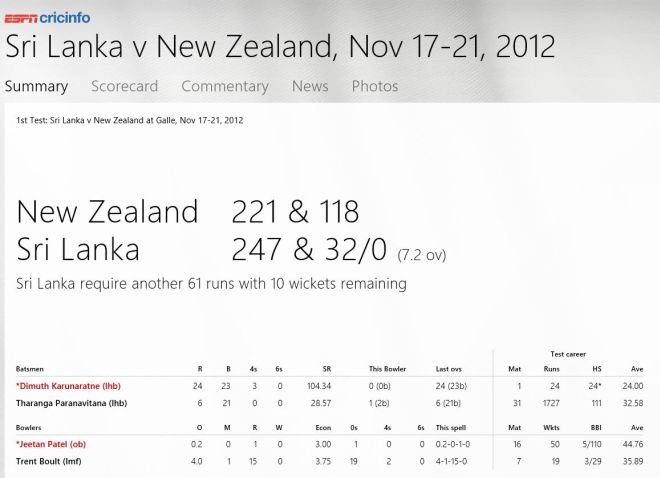Click the Sri Lanka 247 & 32/0 score

pyautogui.click(x=309, y=249)
